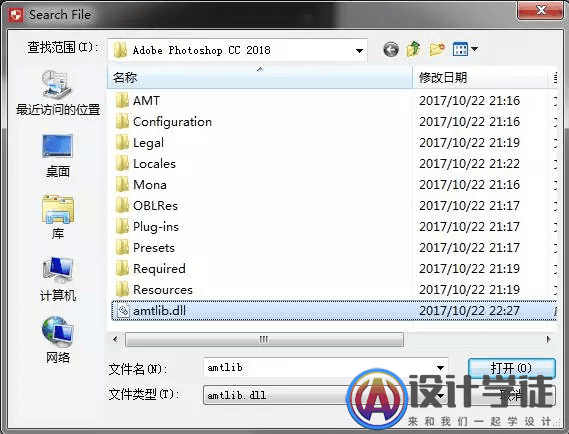Click the Cancel (取消) button
The height and width of the screenshot is (434, 569).
(512, 395)
